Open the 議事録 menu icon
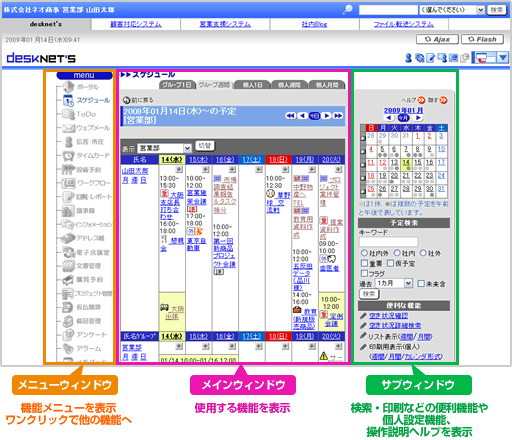512x440 pixels. (x=68, y=211)
